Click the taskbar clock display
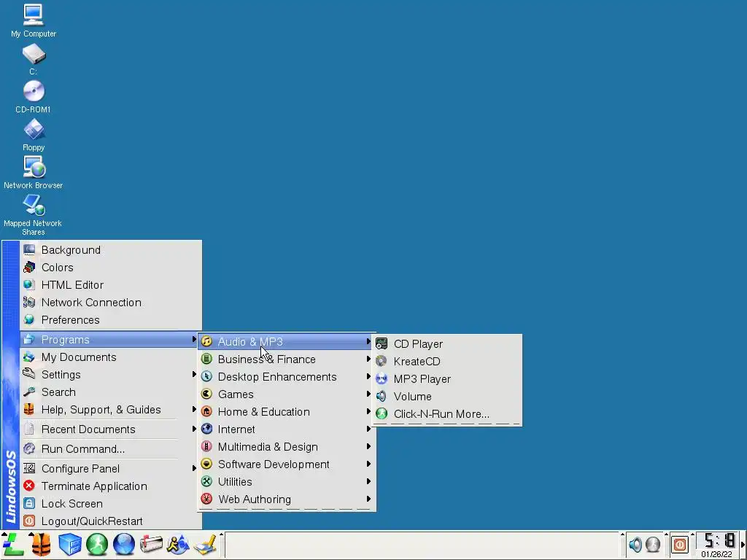The image size is (747, 560). [x=719, y=540]
